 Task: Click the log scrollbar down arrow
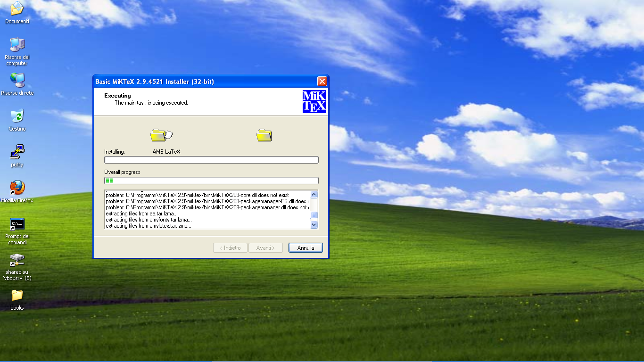tap(314, 225)
